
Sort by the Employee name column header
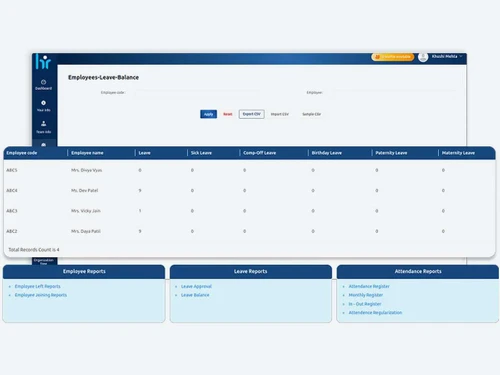(x=87, y=153)
